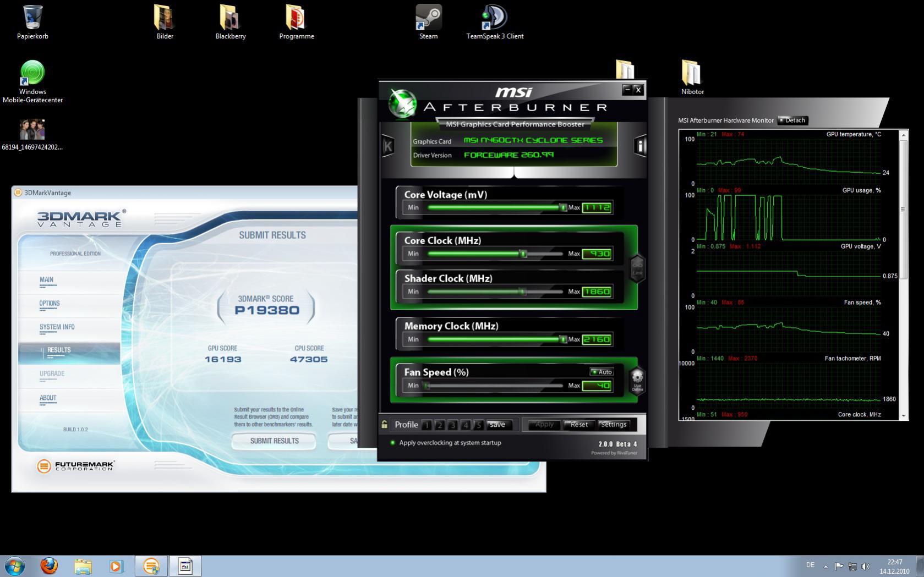
Task: Open the Blackberry folder on desktop
Action: [x=231, y=22]
